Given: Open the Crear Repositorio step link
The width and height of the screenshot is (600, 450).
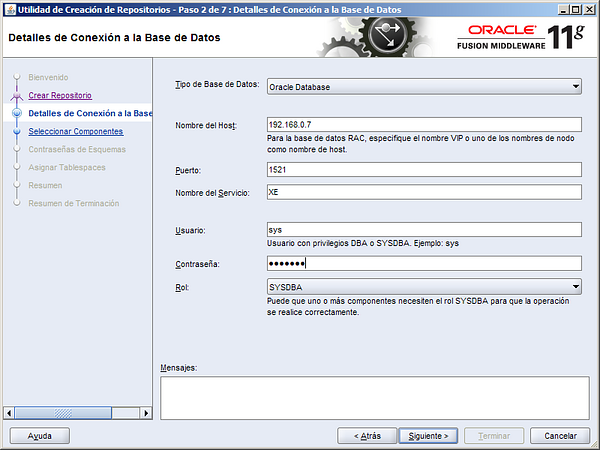Looking at the screenshot, I should tap(60, 96).
